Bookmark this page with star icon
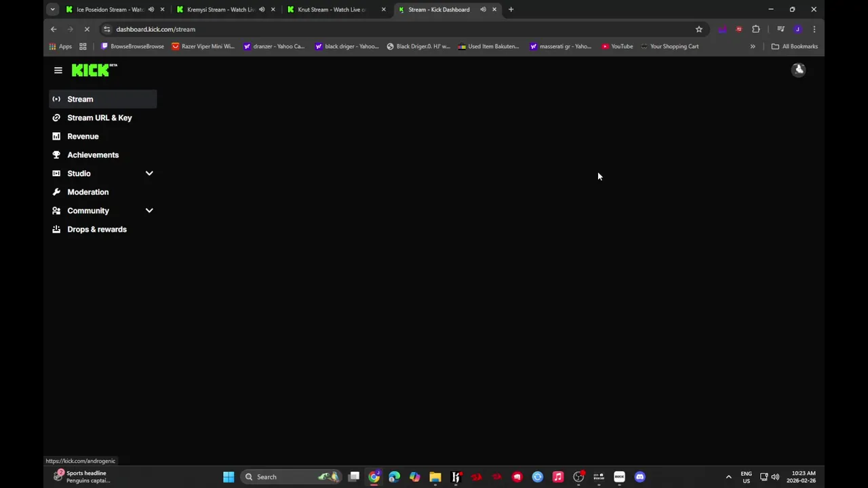This screenshot has width=868, height=488. pyautogui.click(x=699, y=29)
